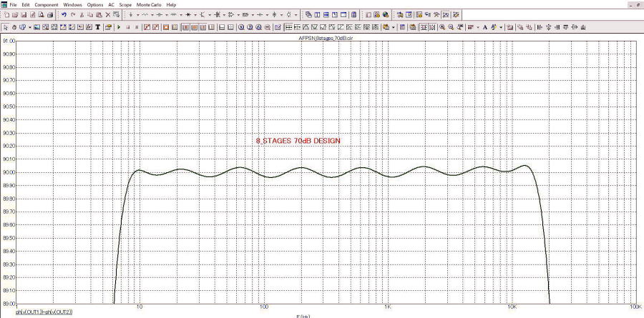
Task: Expand the Diode dropdown arrow
Action: click(195, 15)
